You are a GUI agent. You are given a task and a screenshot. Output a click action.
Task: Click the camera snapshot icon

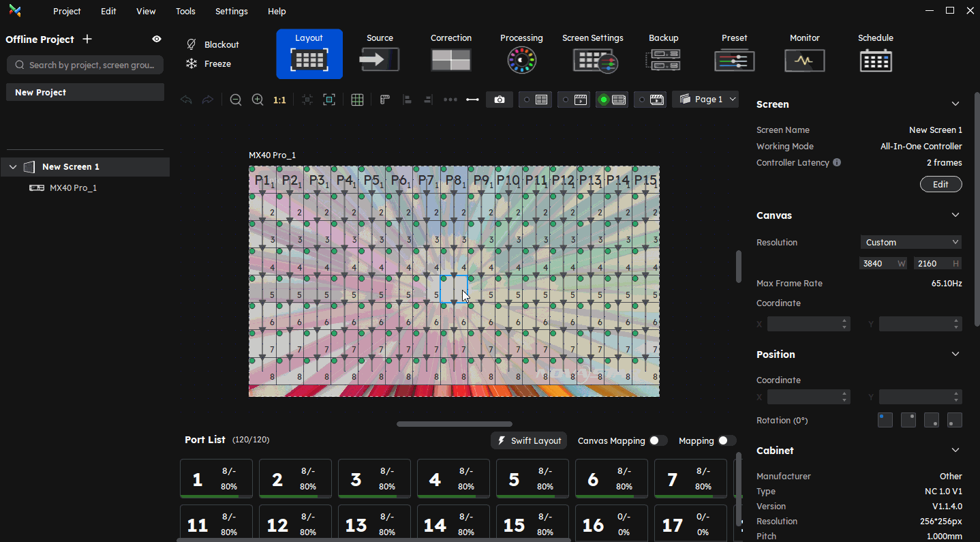click(500, 100)
